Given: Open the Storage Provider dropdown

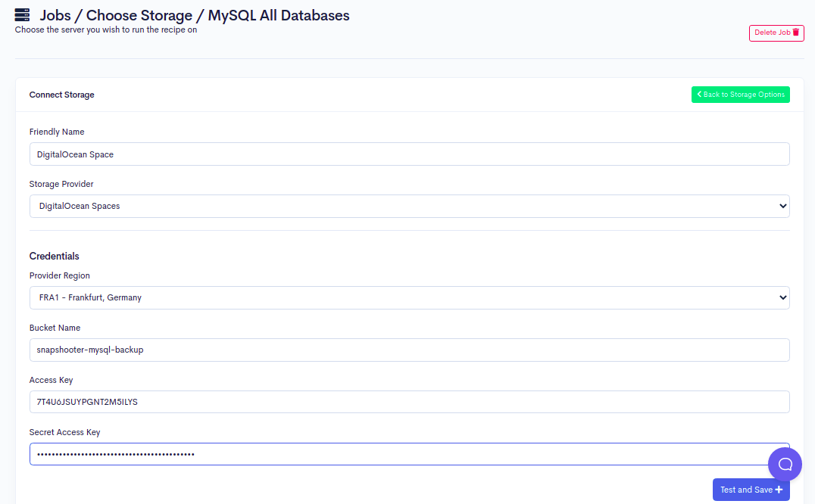Looking at the screenshot, I should 410,206.
